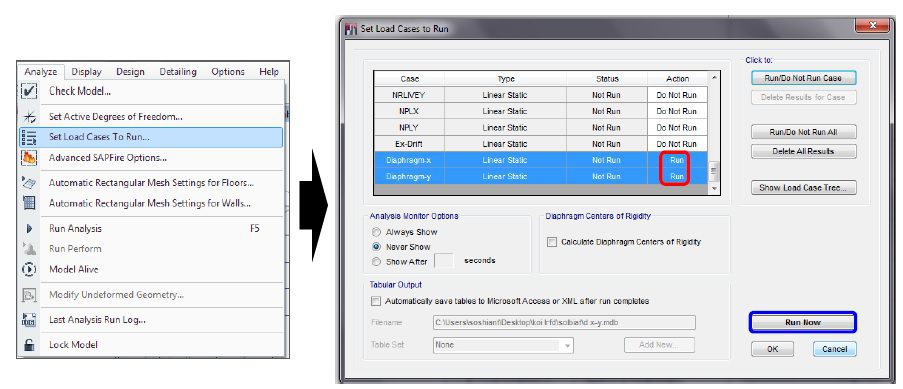Open the Options menu

tap(227, 71)
